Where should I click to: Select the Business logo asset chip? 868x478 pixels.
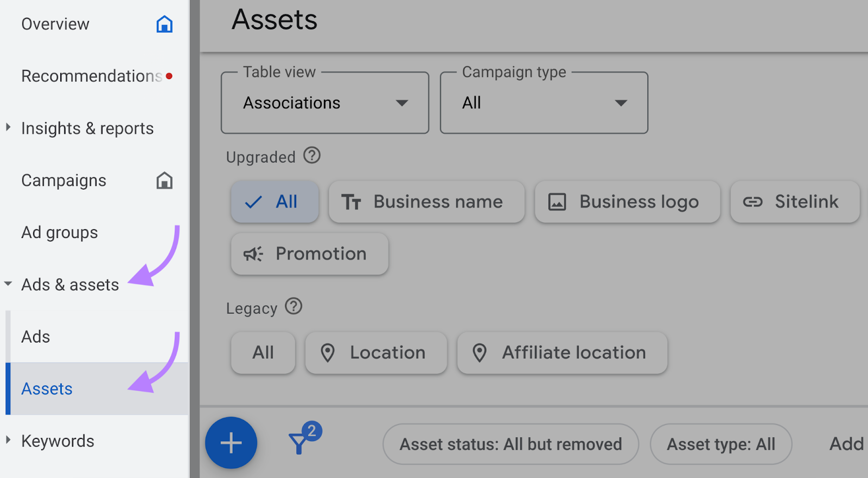tap(627, 202)
